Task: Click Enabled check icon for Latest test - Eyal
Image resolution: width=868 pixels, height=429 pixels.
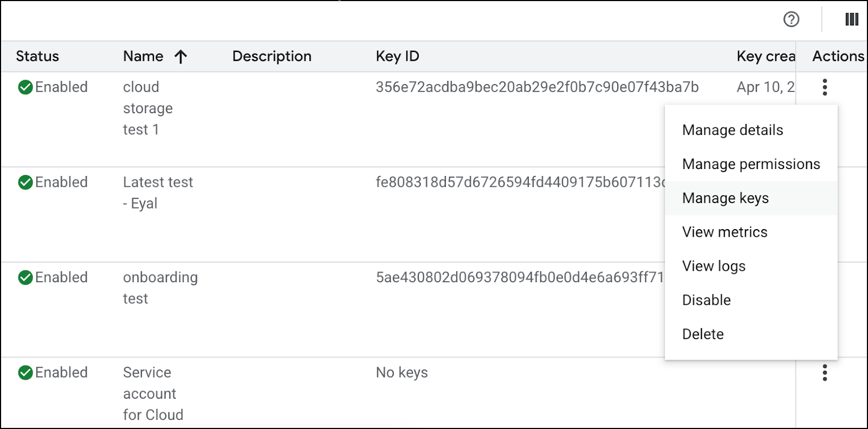Action: [25, 183]
